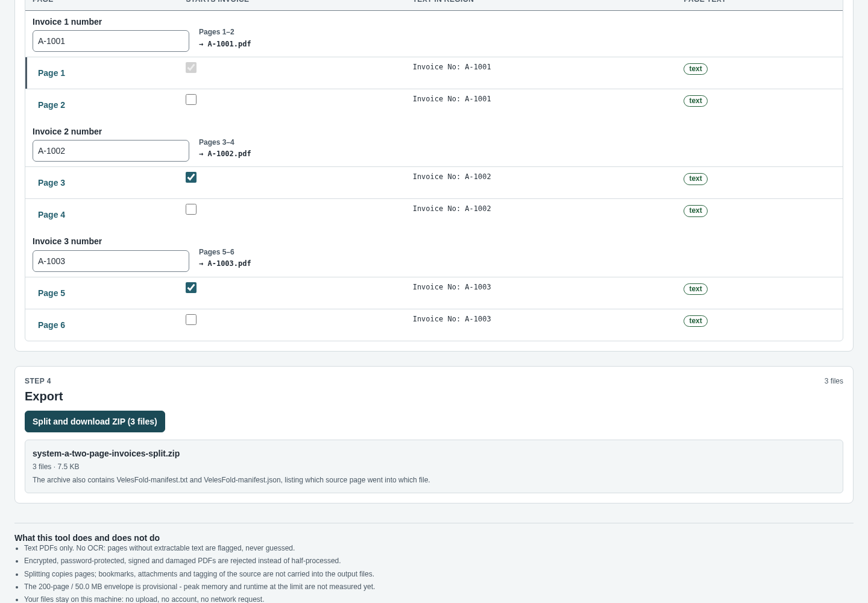Check the Page 4 starts invoice checkbox
The image size is (868, 603).
pyautogui.click(x=191, y=209)
